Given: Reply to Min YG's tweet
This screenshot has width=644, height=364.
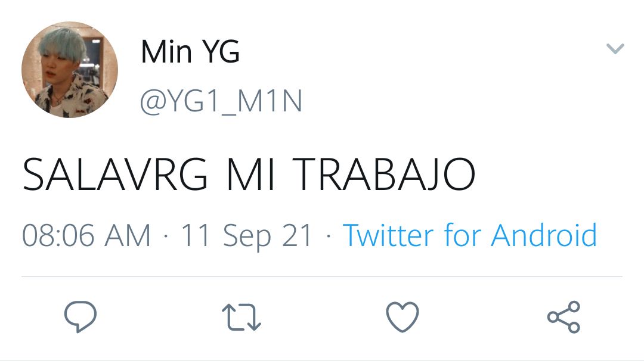Looking at the screenshot, I should (80, 316).
